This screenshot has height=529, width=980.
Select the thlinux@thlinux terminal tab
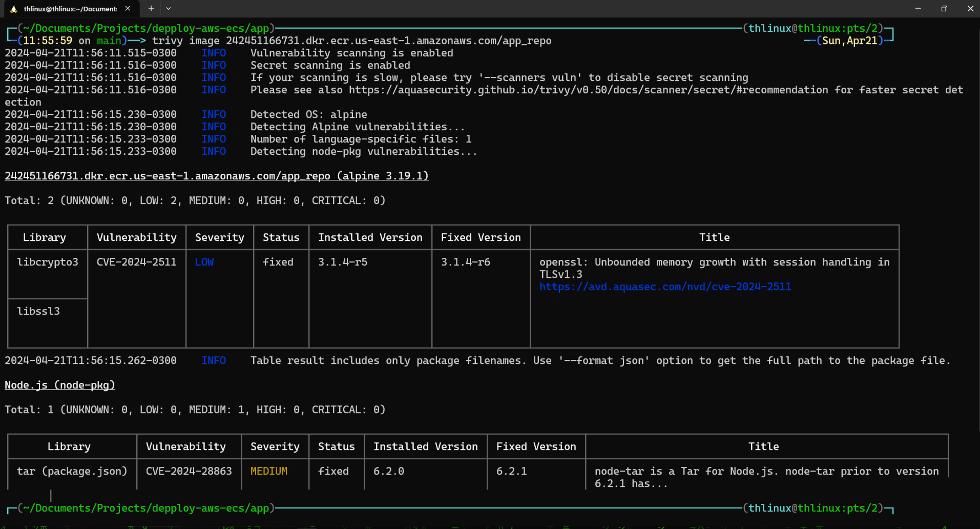point(70,9)
